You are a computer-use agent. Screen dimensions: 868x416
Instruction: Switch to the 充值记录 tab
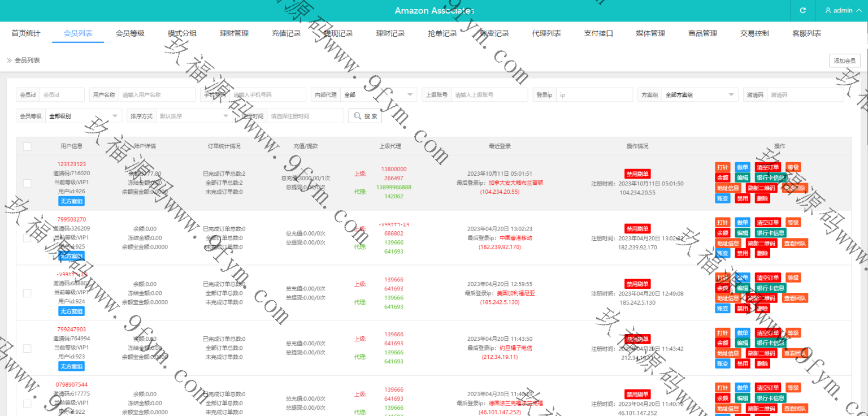[x=286, y=33]
